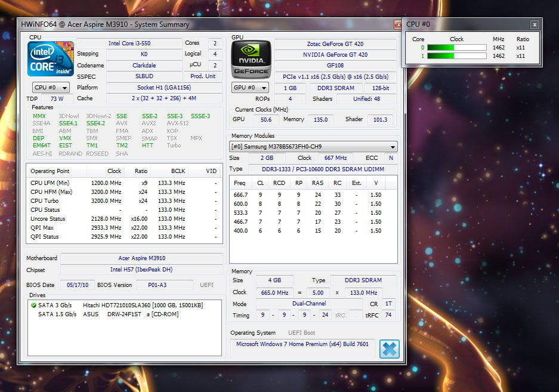Click the DDR3-1333 / PC3-10600 type field
The width and height of the screenshot is (559, 392).
(323, 169)
